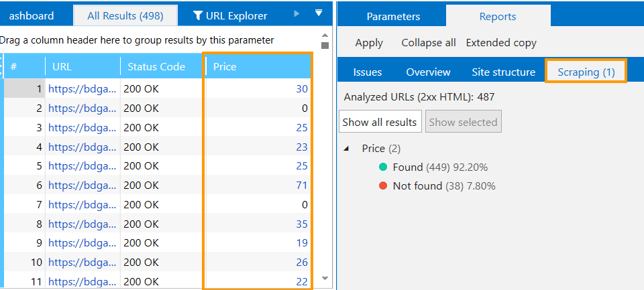Click the grouping area hint text
644x290 pixels.
137,40
